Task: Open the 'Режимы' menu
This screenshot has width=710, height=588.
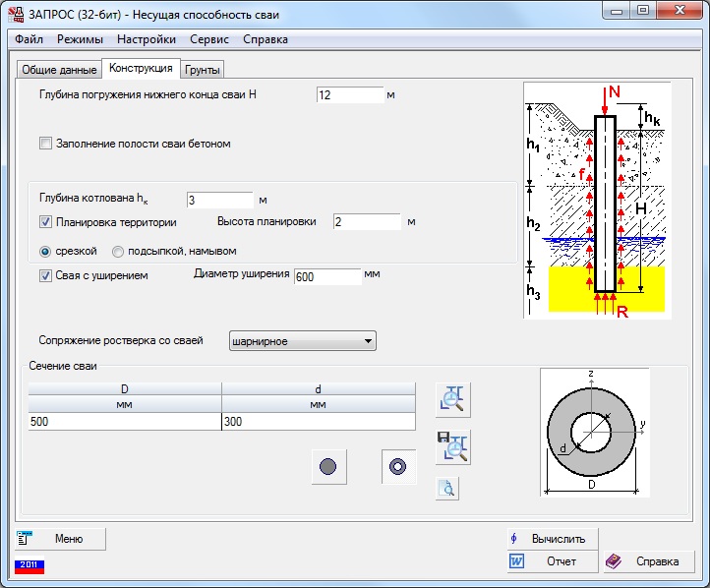Action: tap(80, 39)
